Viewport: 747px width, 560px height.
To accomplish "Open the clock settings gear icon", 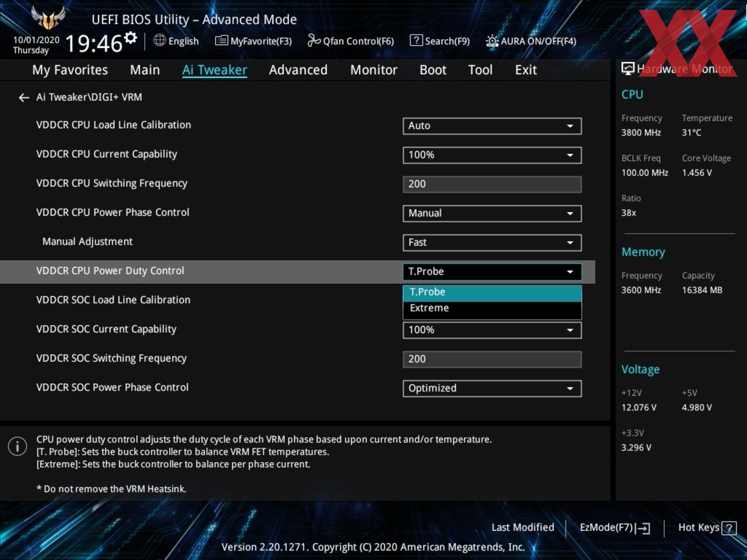I will 131,37.
